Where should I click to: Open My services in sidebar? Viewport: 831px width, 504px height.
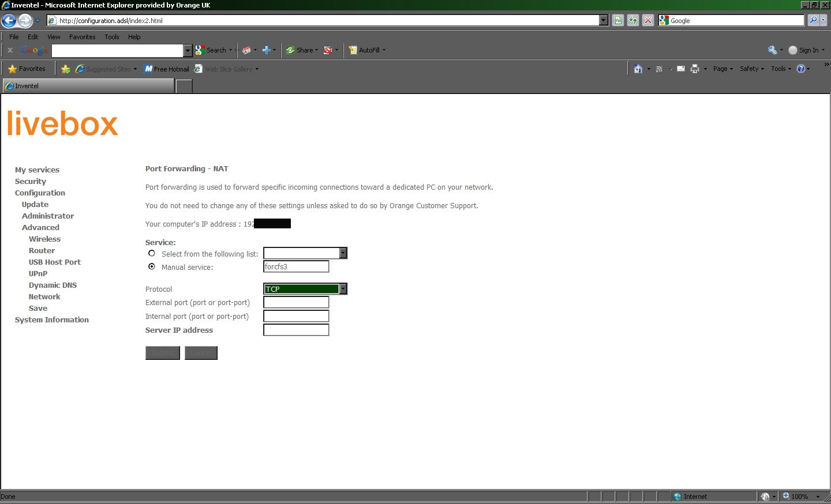coord(37,170)
